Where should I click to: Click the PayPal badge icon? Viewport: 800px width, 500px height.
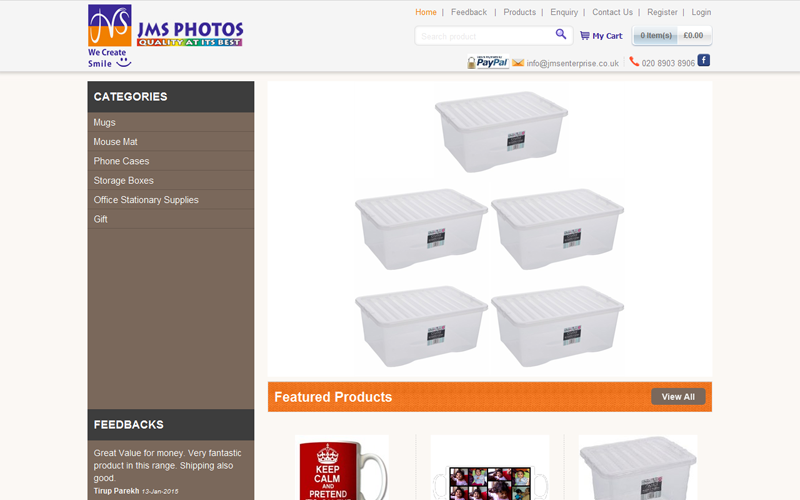pos(488,62)
